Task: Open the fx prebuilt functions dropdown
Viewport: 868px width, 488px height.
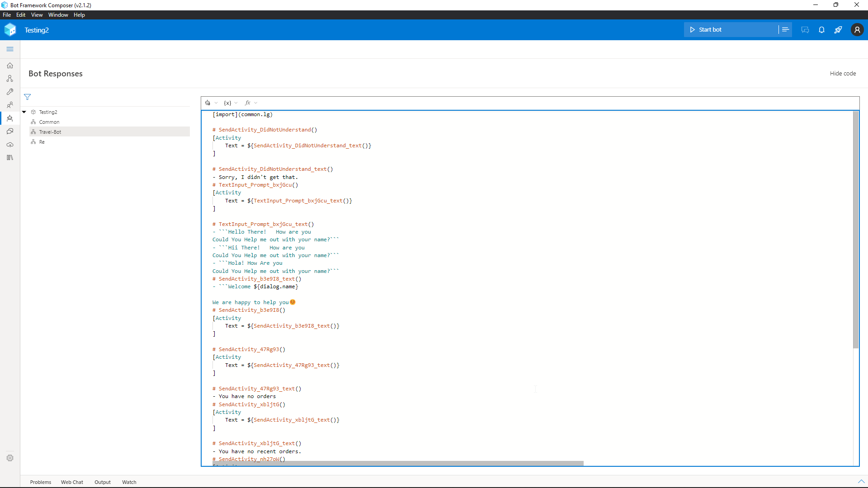Action: coord(251,103)
